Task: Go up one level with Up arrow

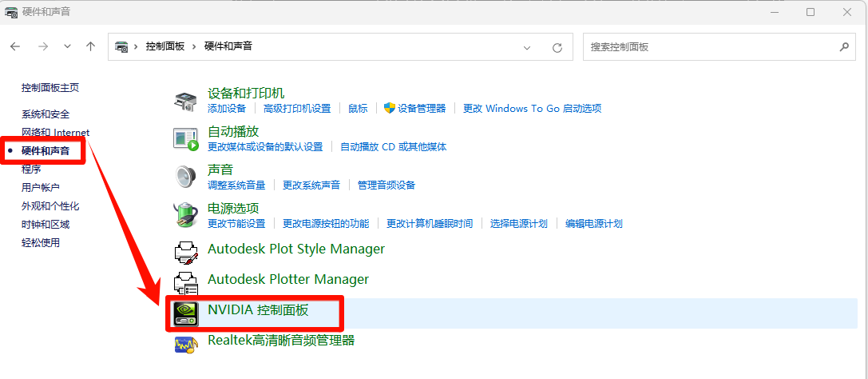Action: pos(91,46)
